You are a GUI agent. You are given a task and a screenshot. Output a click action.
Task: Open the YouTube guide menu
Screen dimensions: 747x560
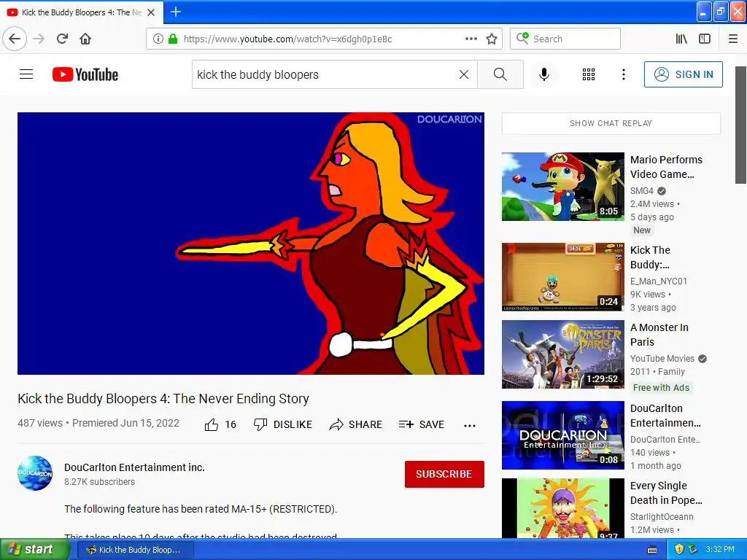coord(26,74)
